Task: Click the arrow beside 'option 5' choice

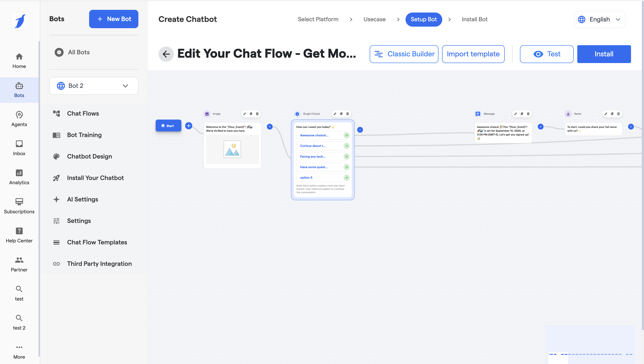Action: 346,178
